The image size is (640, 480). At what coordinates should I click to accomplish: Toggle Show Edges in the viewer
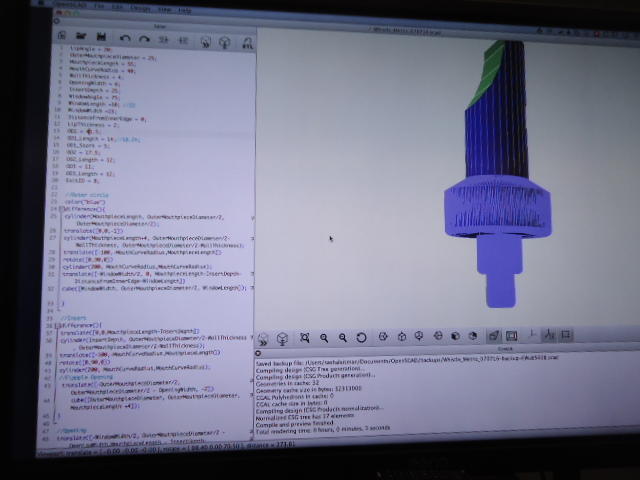tap(566, 334)
